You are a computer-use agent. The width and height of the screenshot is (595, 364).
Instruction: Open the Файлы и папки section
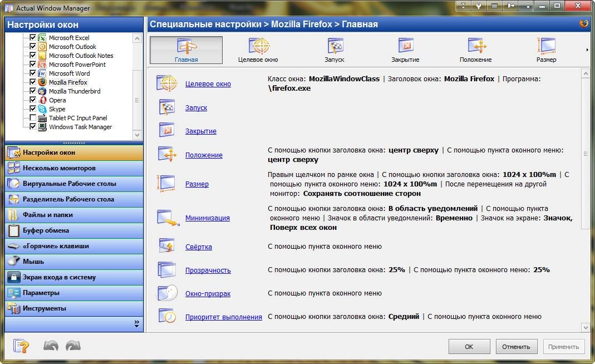(75, 215)
